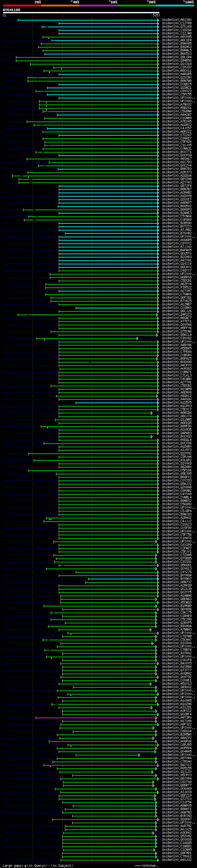Click hit label UniRef100_A7EU45
Viewport: 197px width, 868px height.
pos(177,122)
